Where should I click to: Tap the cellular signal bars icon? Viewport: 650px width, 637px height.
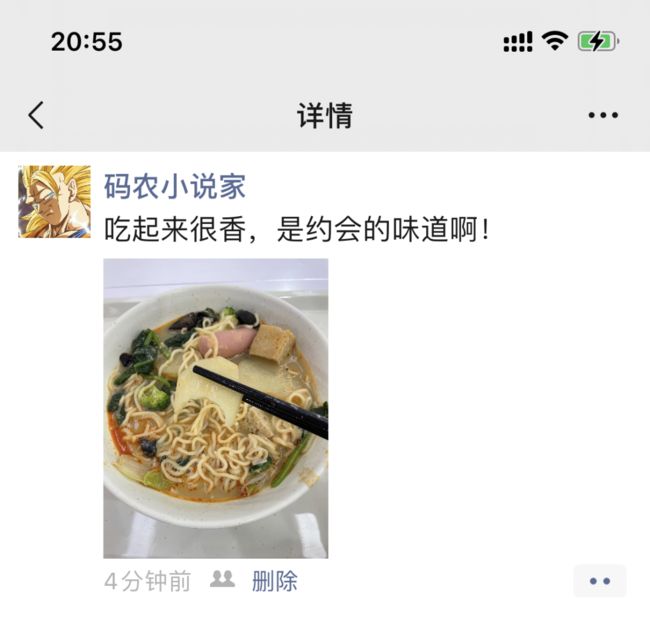(518, 41)
